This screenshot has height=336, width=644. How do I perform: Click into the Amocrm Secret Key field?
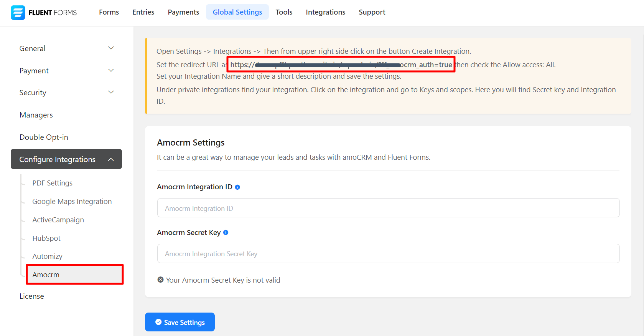point(388,254)
